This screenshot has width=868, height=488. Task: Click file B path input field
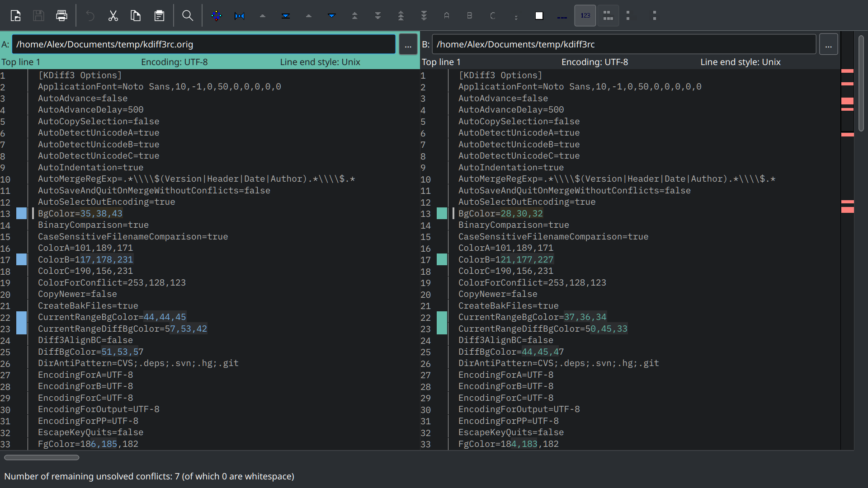tap(624, 44)
